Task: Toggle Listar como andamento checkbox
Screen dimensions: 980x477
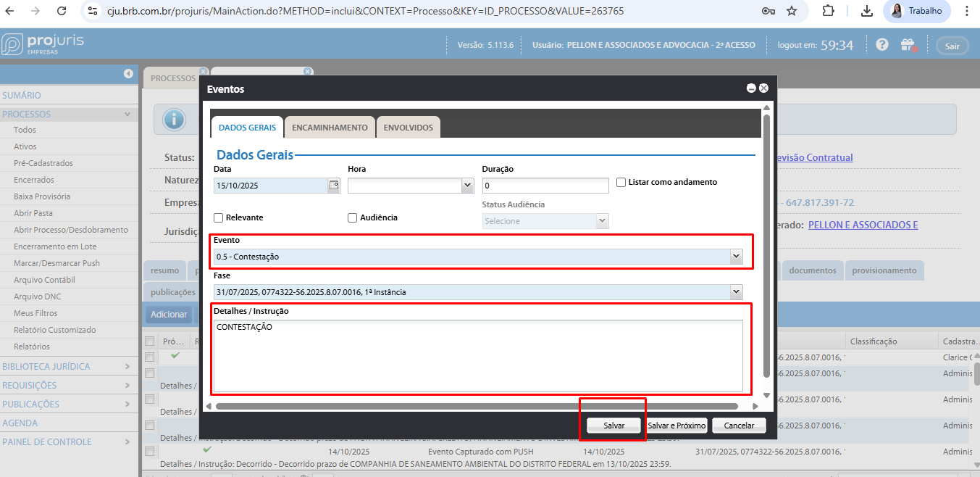Action: [x=621, y=182]
